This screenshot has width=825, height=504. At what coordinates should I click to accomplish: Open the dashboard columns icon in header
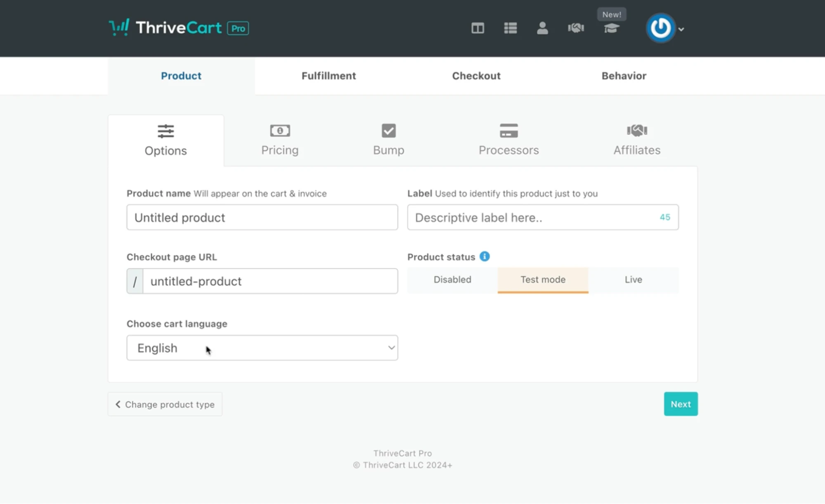pos(478,28)
